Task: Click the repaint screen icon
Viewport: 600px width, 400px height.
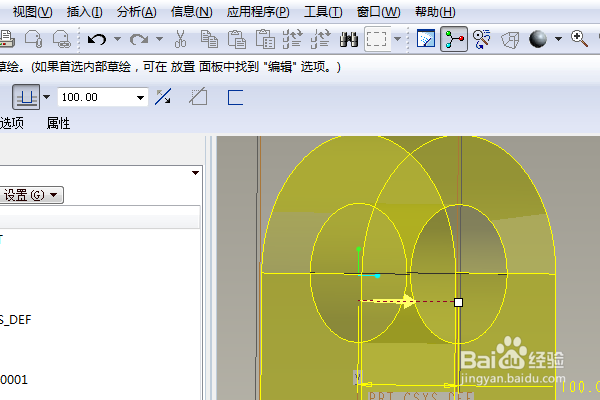Action: click(426, 39)
